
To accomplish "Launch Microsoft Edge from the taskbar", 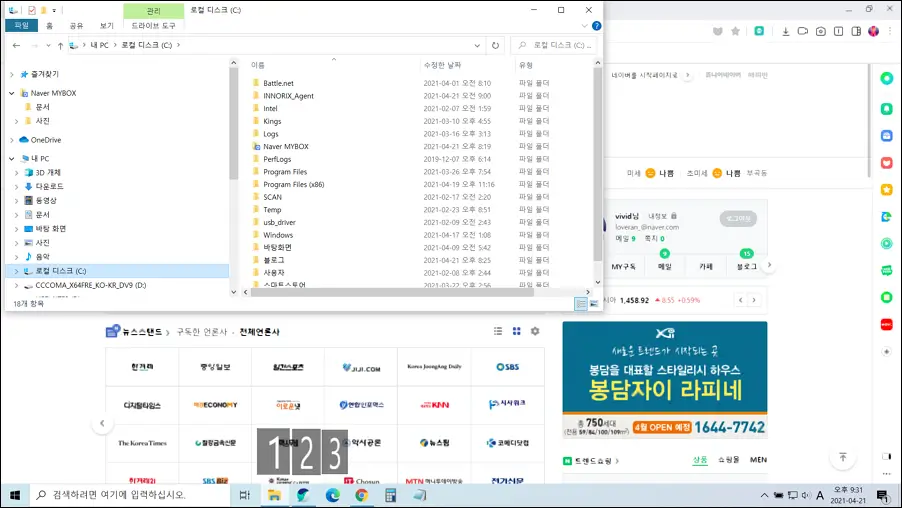I will coord(332,495).
